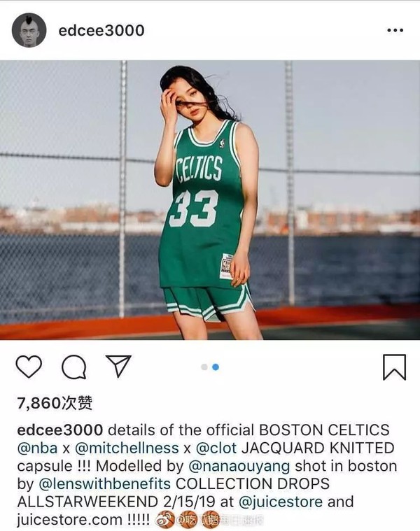420x531 pixels.
Task: Open comments with the speech bubble icon
Action: [73, 367]
